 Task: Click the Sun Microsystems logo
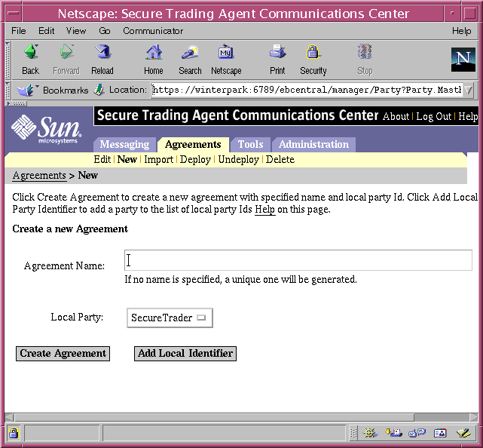pyautogui.click(x=46, y=130)
